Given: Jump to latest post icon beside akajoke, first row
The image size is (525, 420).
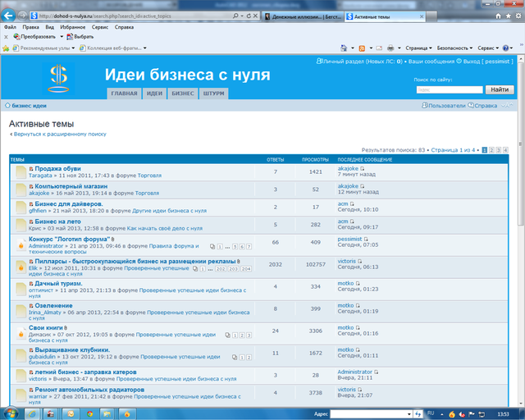Looking at the screenshot, I should 362,168.
